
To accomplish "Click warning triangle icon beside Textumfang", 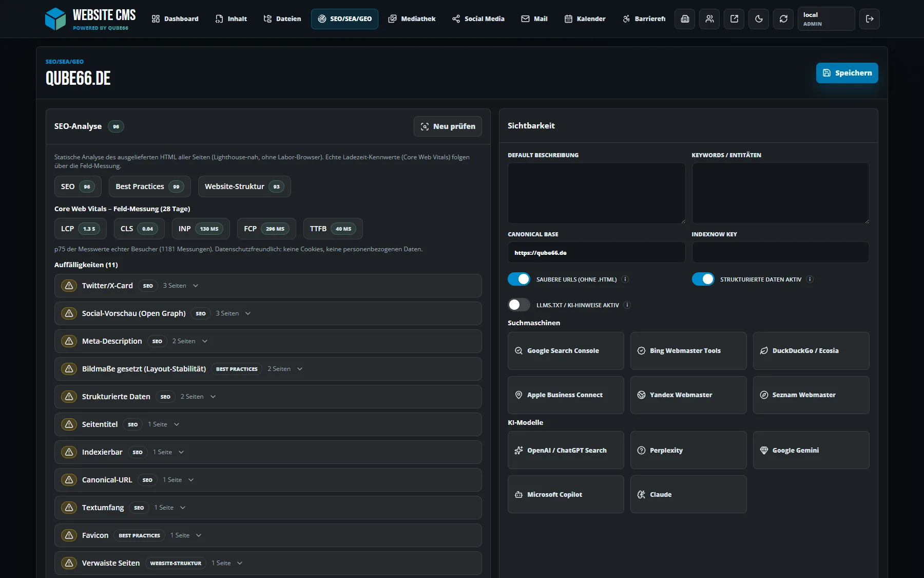I will point(69,508).
